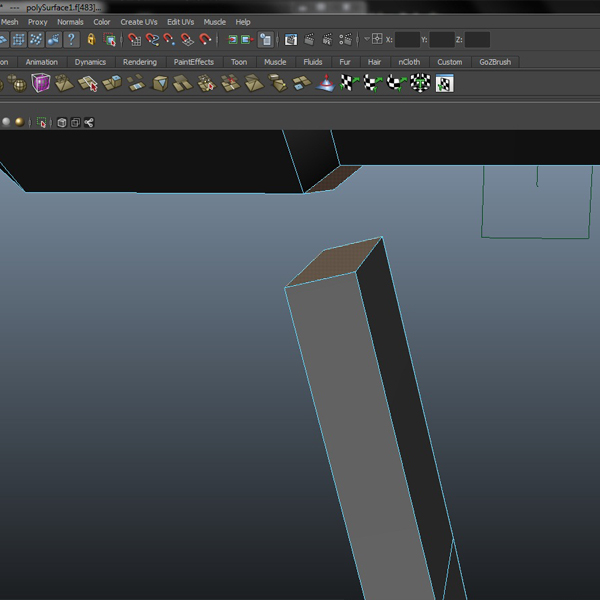Click the purple cube shelf icon

pos(41,83)
